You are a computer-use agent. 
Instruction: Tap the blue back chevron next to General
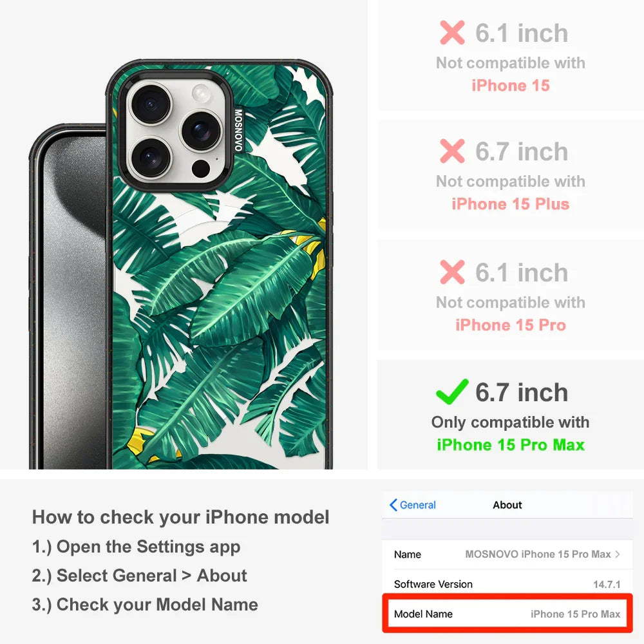[x=393, y=505]
